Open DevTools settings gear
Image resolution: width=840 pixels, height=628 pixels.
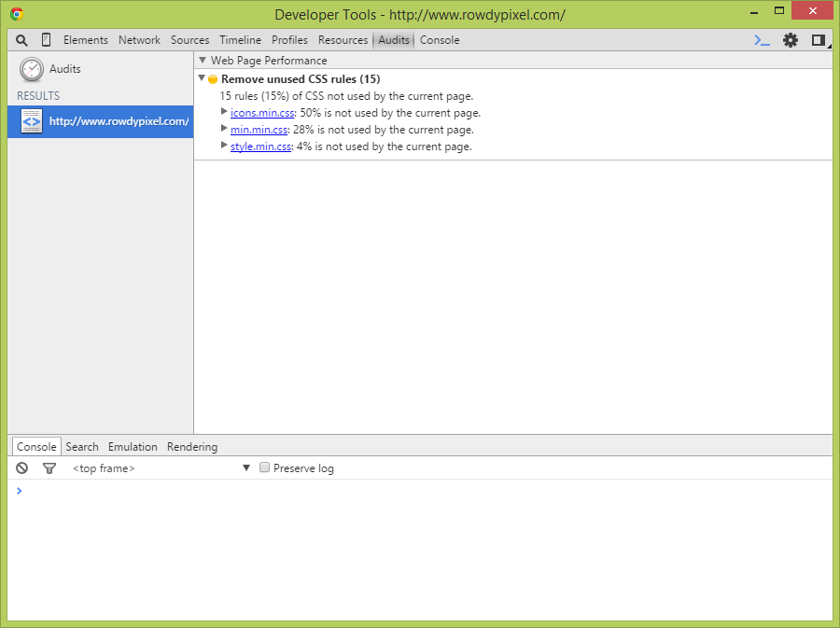click(791, 40)
